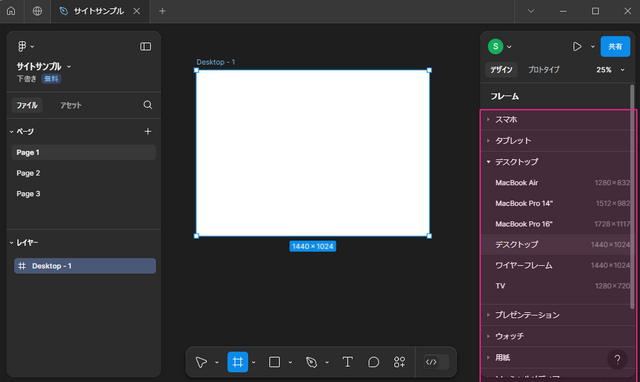Image resolution: width=640 pixels, height=382 pixels.
Task: Click the white Desktop frame on canvas
Action: 313,153
